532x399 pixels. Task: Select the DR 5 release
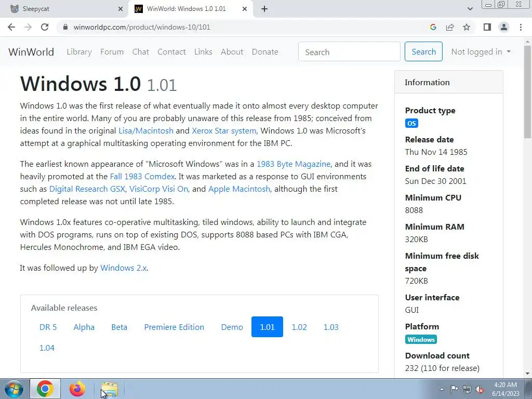pos(48,327)
